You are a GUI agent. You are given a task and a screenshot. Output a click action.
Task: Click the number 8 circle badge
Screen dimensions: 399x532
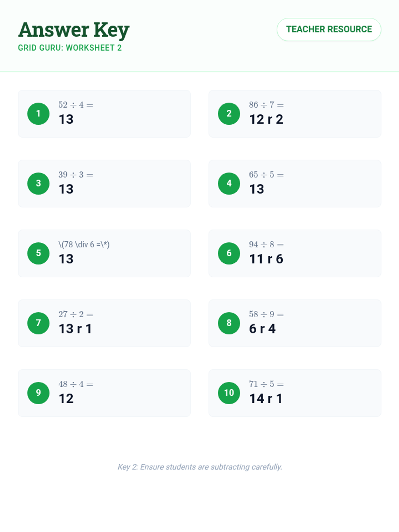229,323
